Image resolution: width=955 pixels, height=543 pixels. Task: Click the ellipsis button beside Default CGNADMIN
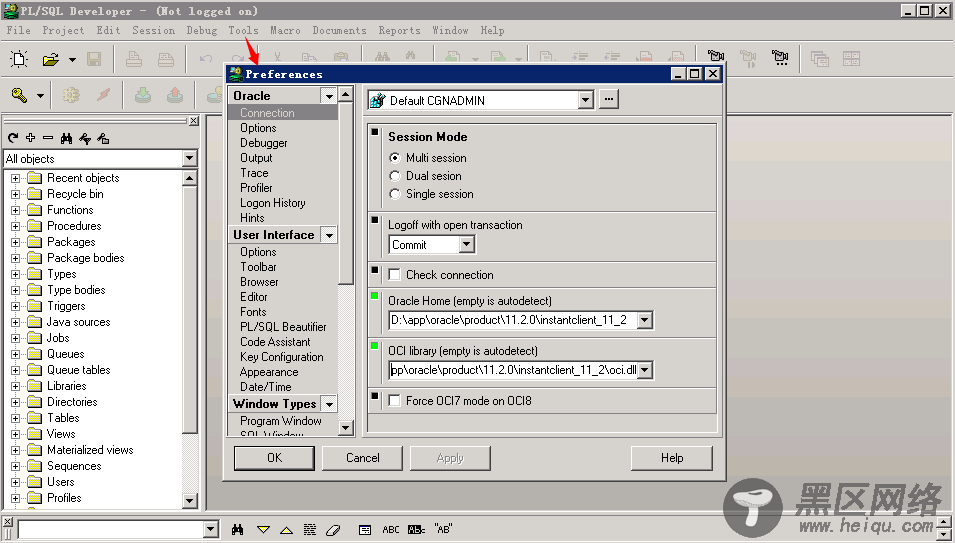pyautogui.click(x=608, y=99)
